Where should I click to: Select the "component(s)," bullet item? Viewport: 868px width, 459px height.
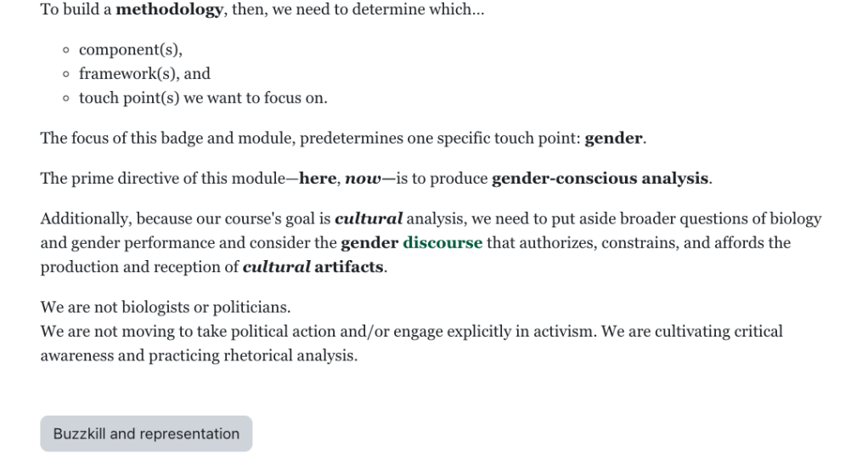pyautogui.click(x=130, y=49)
